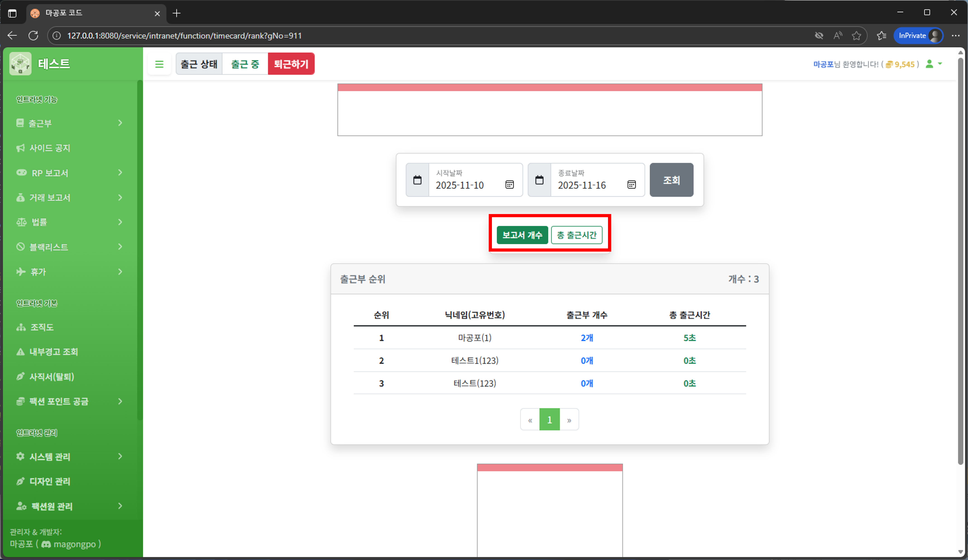Image resolution: width=968 pixels, height=560 pixels.
Task: Click the 테스트 cube logo icon
Action: (x=20, y=64)
